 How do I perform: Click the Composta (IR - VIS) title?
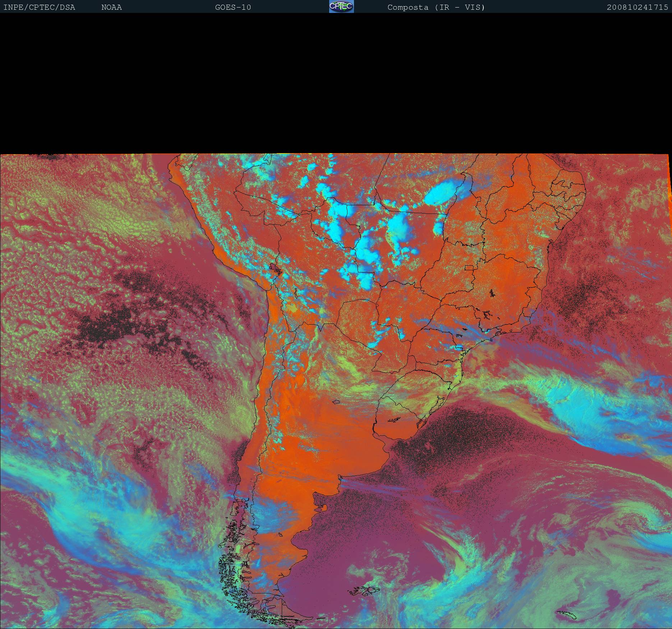pyautogui.click(x=436, y=7)
